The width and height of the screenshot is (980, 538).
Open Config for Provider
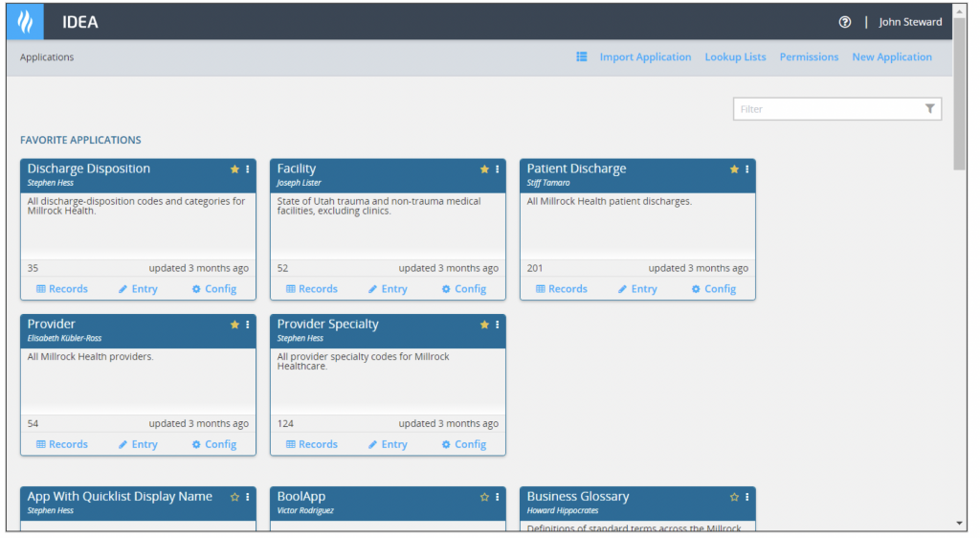click(213, 444)
